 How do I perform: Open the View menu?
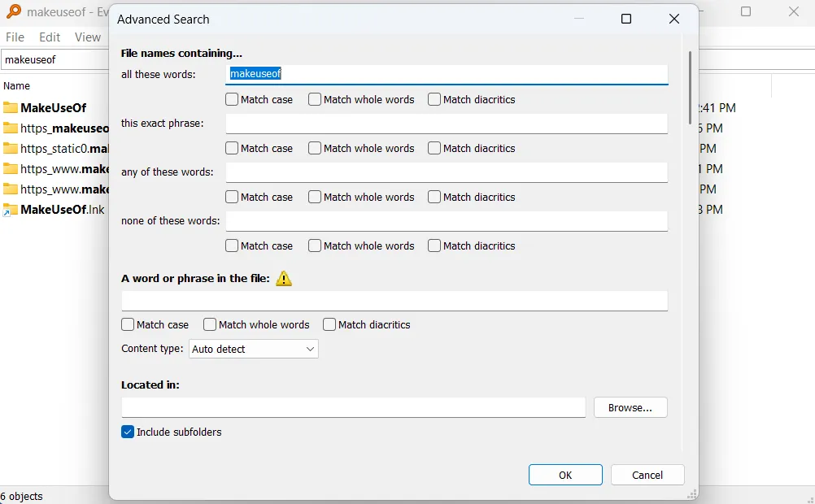tap(88, 37)
